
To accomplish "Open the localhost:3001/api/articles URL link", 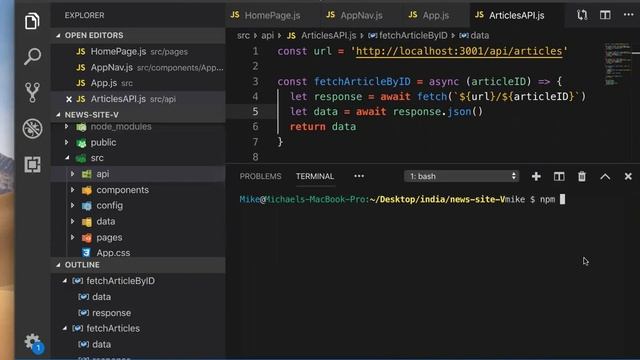I will coord(459,51).
